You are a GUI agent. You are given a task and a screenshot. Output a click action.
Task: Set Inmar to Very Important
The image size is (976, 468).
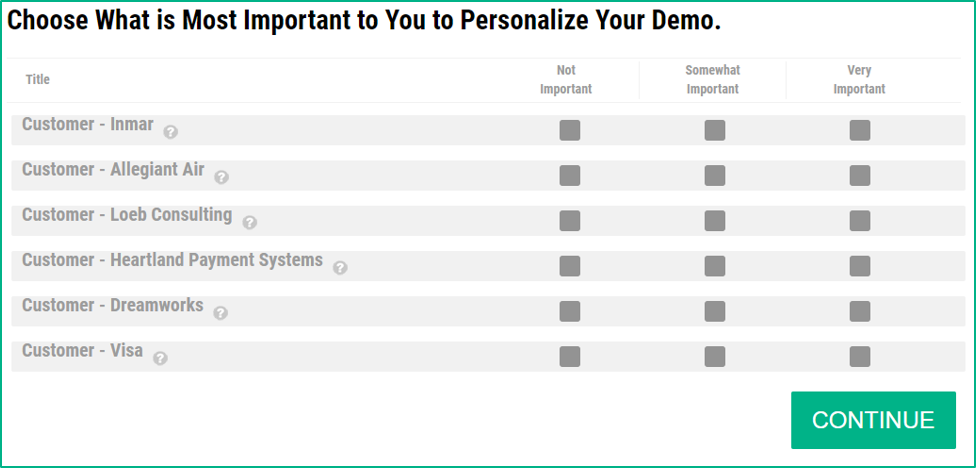[860, 131]
